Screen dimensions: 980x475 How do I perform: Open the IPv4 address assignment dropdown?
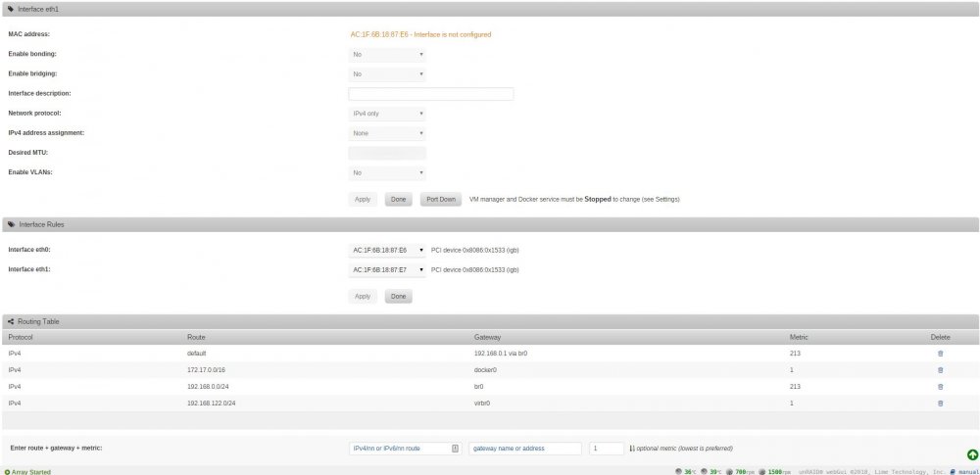coord(387,133)
